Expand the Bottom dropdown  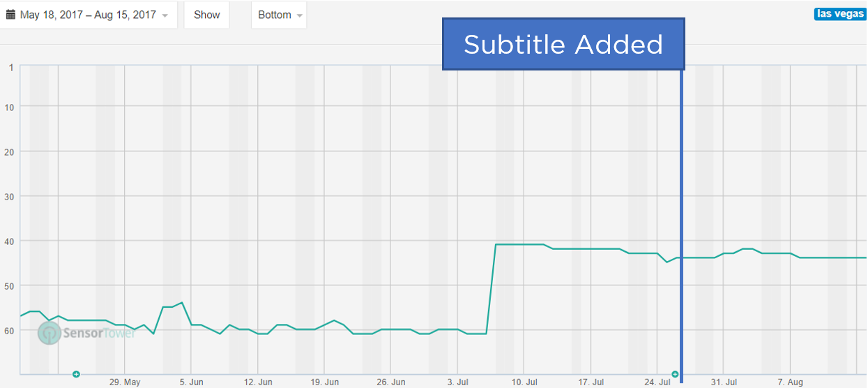279,15
